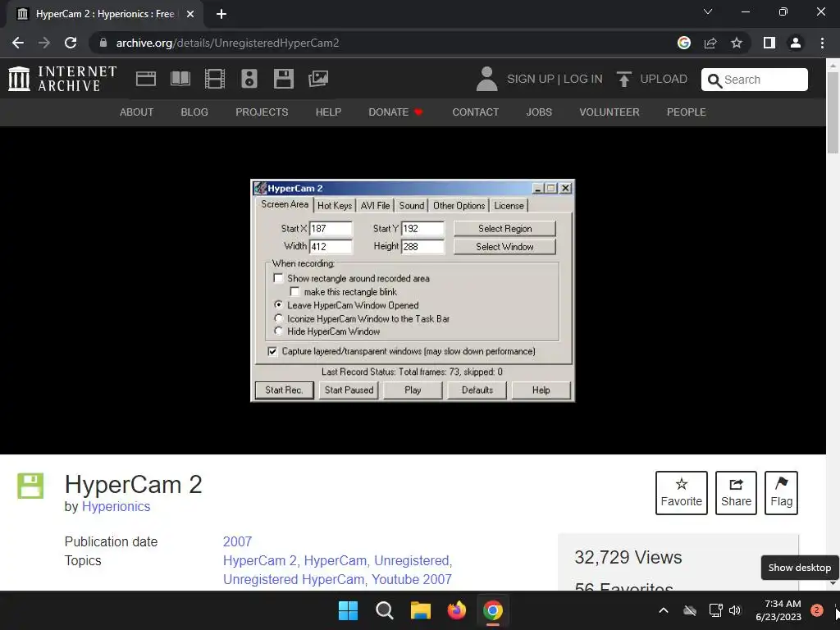840x630 pixels.
Task: Click the page vertical scrollbar thumb
Action: 833,112
